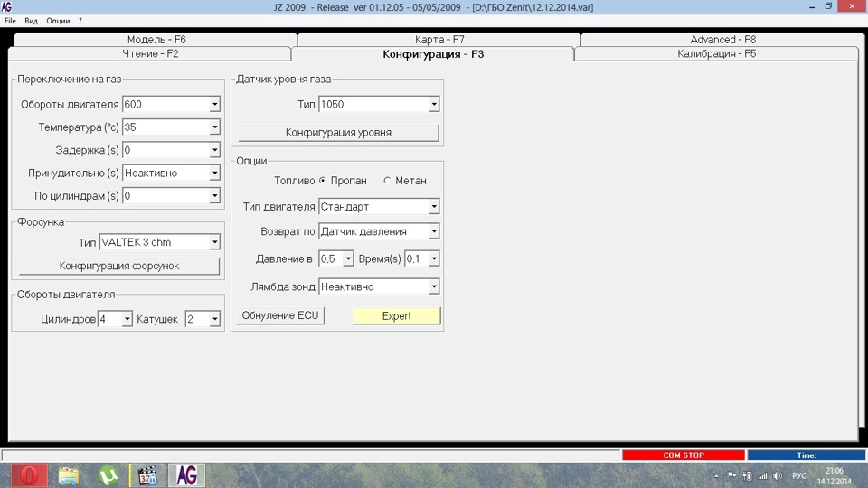
Task: Switch to the Чтение - F2 tab
Action: (150, 53)
